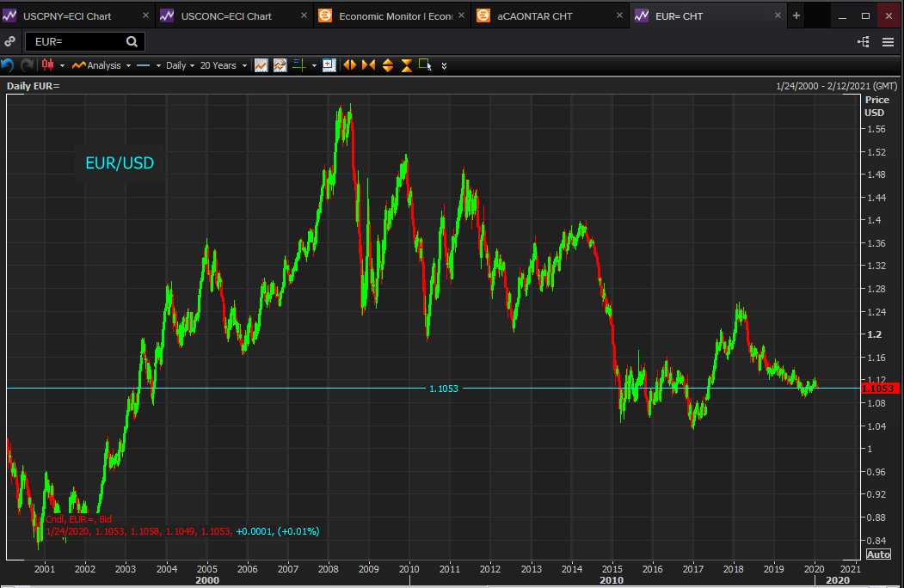
Task: Click the date range 1/24/2000 - 2/12/2021 text
Action: point(837,86)
